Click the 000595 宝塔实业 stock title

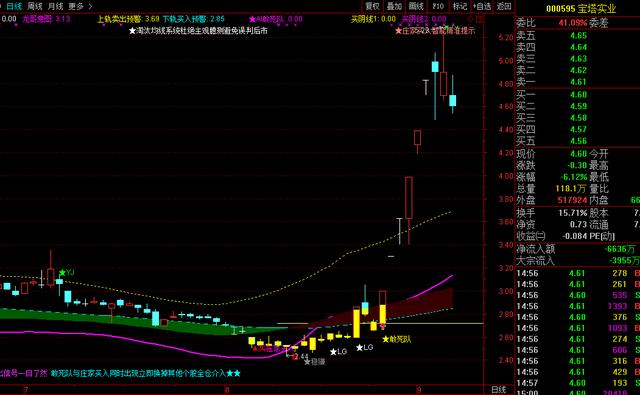[x=581, y=9]
